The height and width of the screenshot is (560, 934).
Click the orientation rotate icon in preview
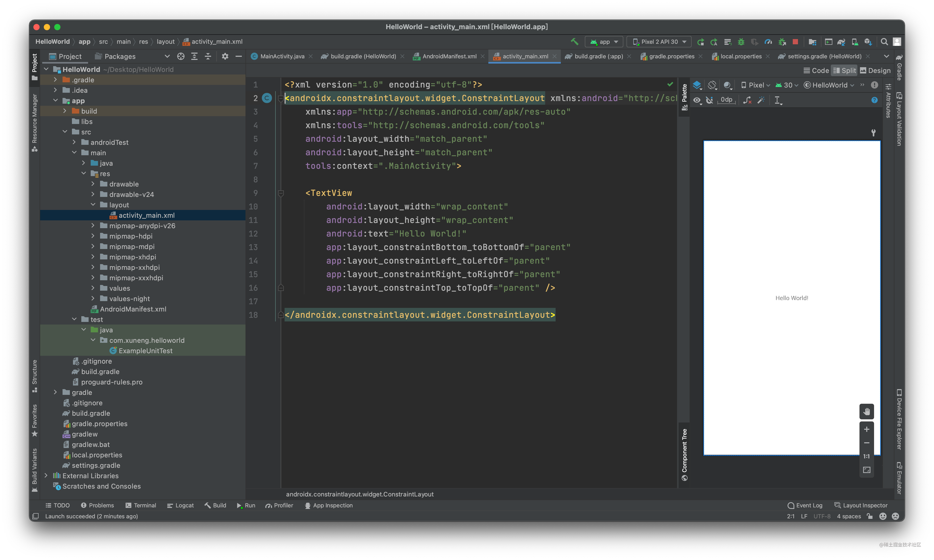pyautogui.click(x=712, y=85)
